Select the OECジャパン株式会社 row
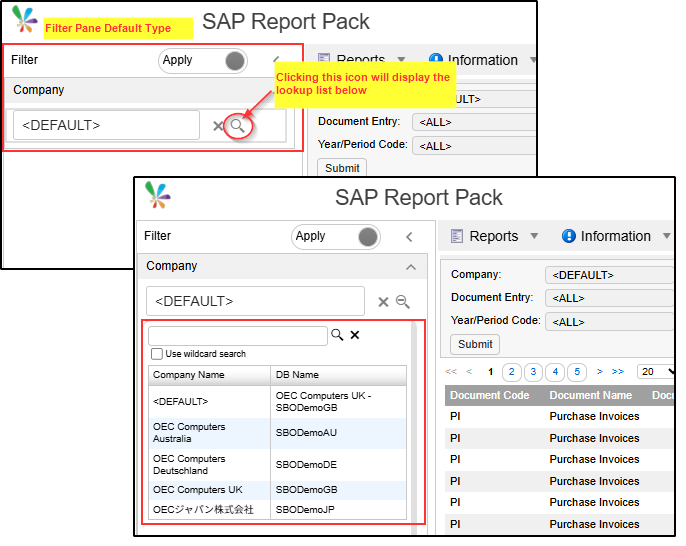This screenshot has height=546, width=686. pyautogui.click(x=277, y=510)
